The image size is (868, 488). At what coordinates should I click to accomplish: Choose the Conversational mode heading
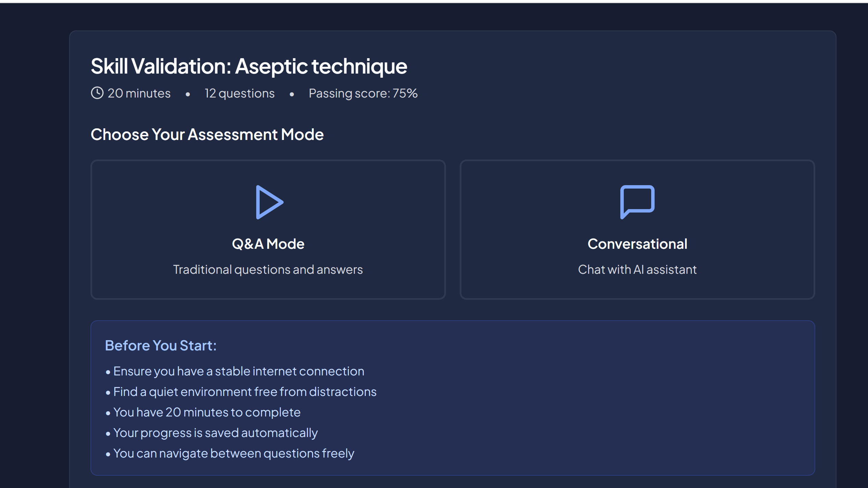(637, 244)
